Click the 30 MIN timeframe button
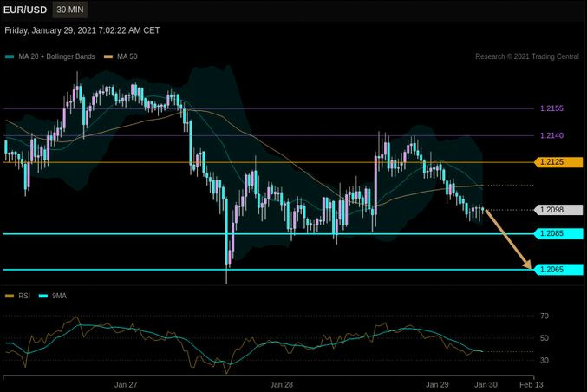Viewport: 587px width, 392px height. point(70,10)
